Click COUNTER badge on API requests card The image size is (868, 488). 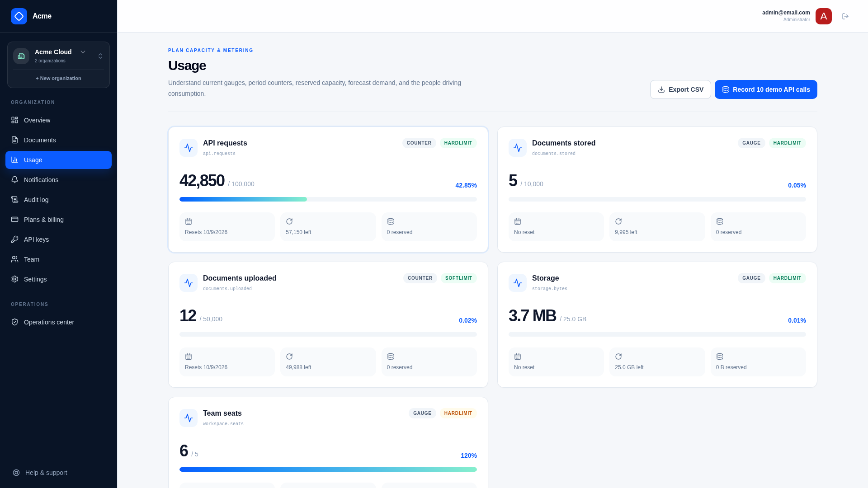(419, 143)
